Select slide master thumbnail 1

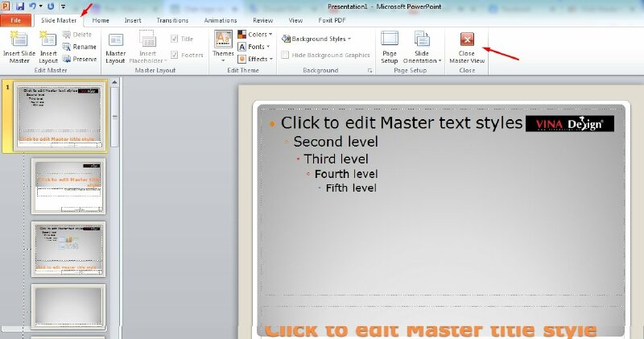coord(59,116)
